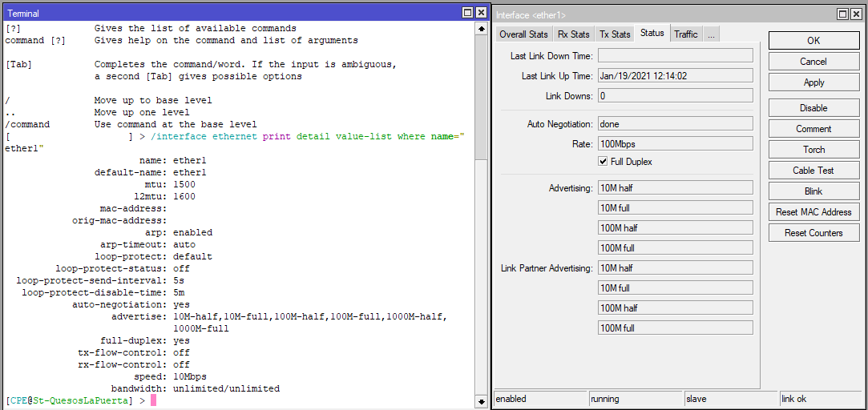Toggle the Full Duplex checkbox
This screenshot has width=868, height=410.
603,162
